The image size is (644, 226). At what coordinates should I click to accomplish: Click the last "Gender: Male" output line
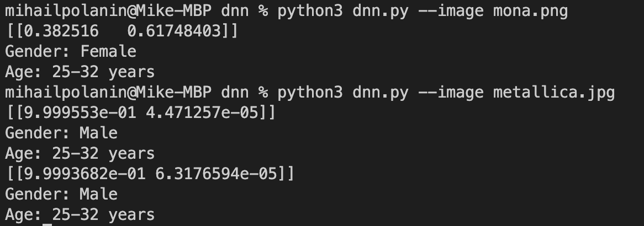point(61,195)
